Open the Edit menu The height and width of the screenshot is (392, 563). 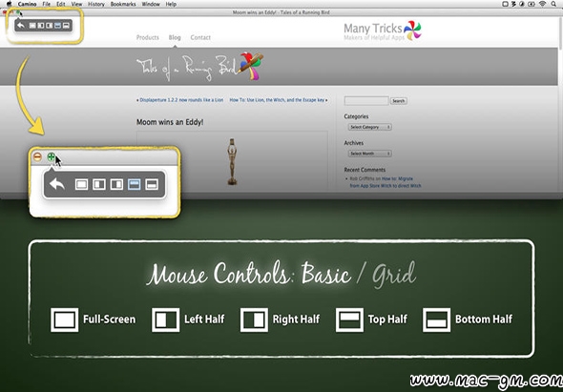click(61, 4)
